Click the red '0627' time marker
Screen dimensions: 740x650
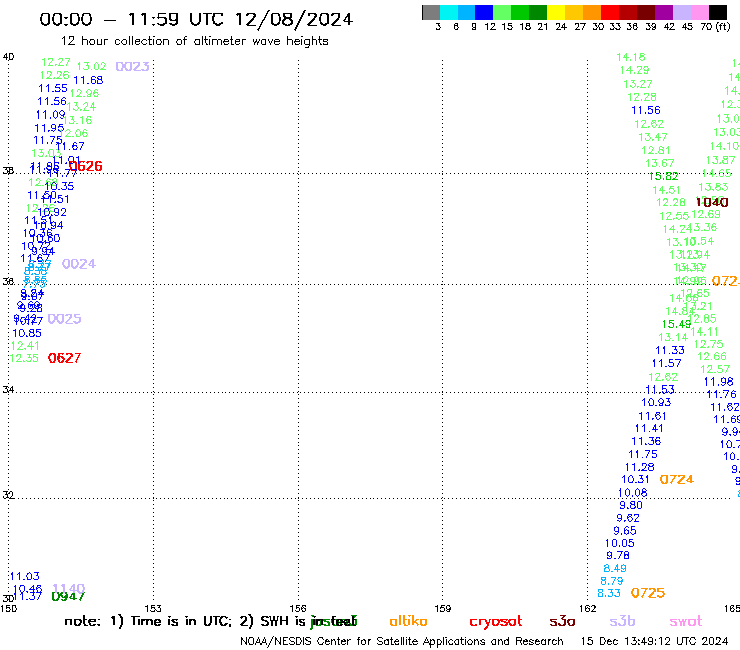pyautogui.click(x=64, y=358)
